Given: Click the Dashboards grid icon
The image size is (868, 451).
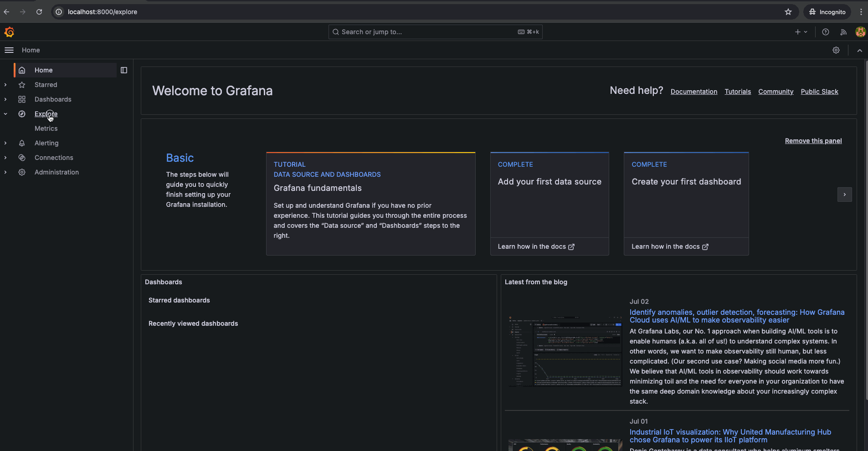Looking at the screenshot, I should point(22,99).
